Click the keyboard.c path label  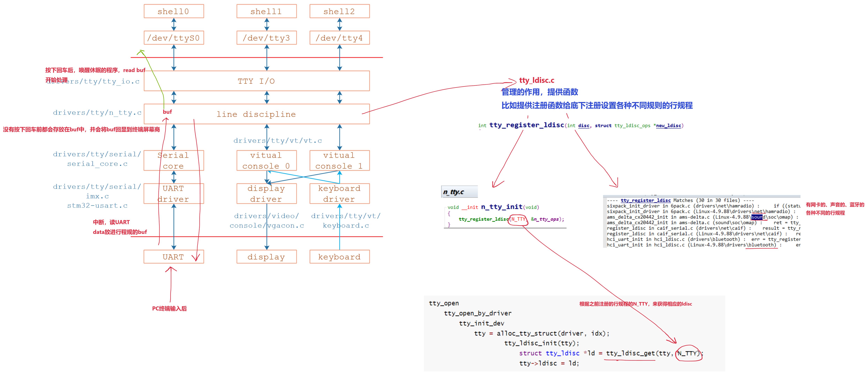346,226
